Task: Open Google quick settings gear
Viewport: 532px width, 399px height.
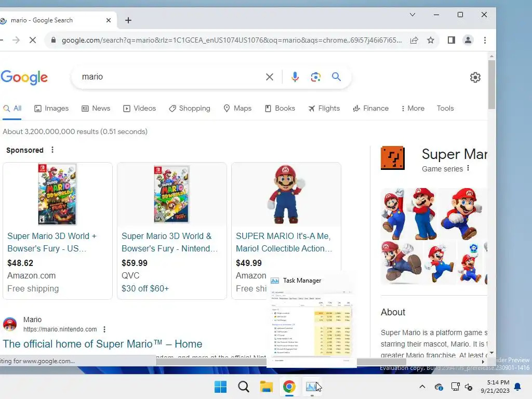Action: 475,77
